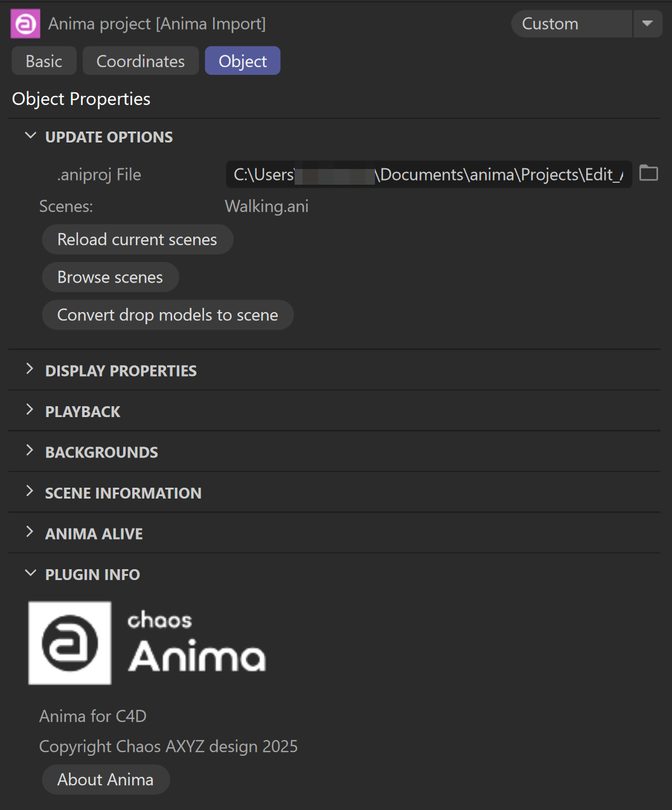
Task: Click the Chaos Anima logo image
Action: [147, 643]
